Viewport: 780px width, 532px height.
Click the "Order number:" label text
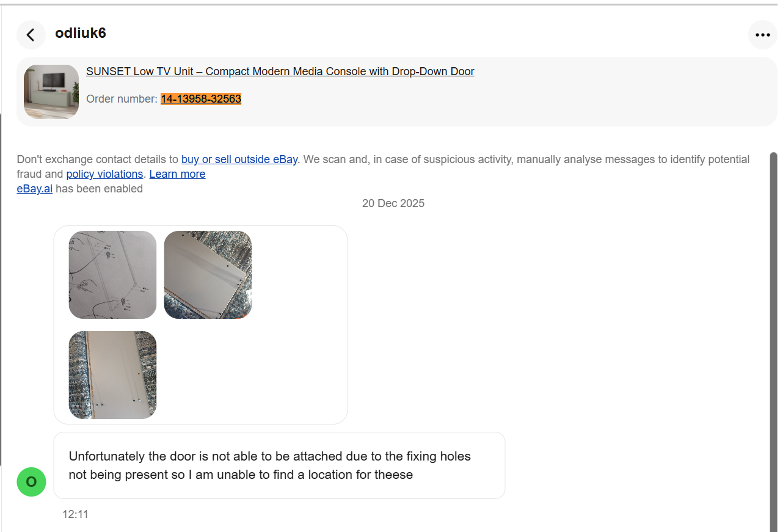click(x=122, y=99)
